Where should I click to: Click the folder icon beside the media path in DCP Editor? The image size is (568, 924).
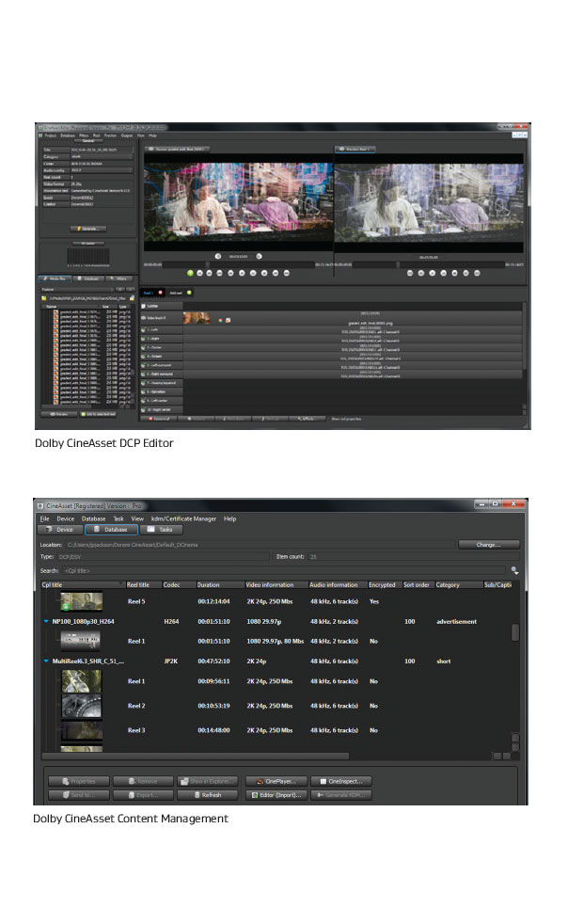pos(132,298)
